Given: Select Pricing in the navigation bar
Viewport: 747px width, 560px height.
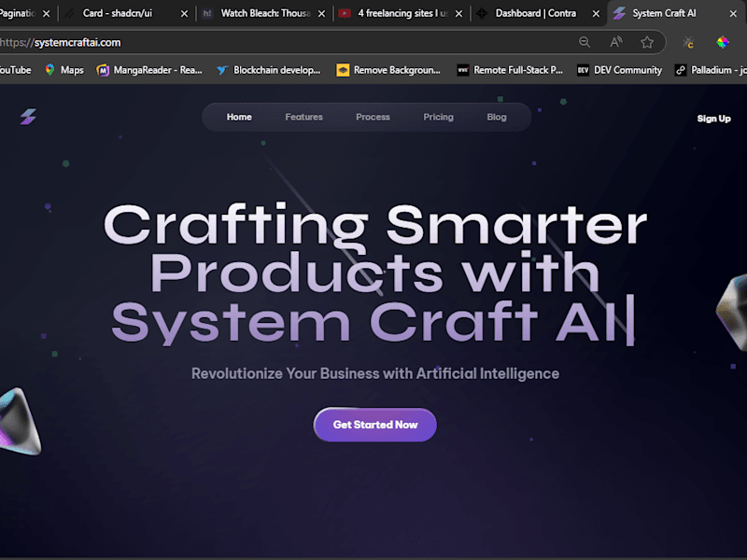Looking at the screenshot, I should tap(438, 118).
